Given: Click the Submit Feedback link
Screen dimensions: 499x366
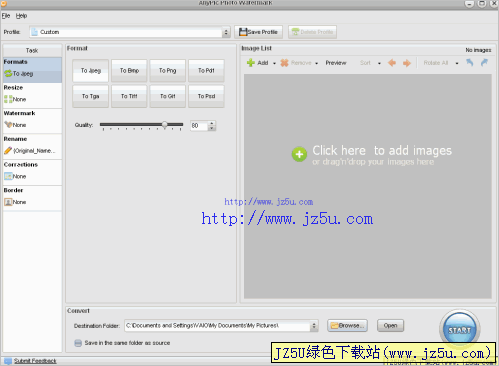Looking at the screenshot, I should [x=35, y=361].
